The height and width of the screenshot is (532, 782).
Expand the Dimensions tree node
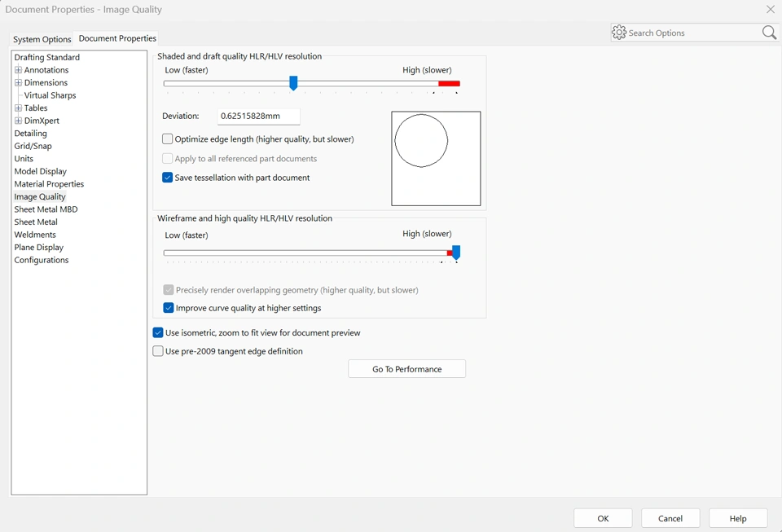coord(19,82)
